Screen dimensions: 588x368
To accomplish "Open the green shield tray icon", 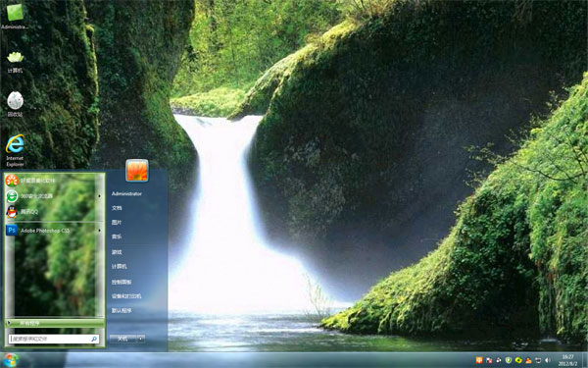I will click(x=509, y=360).
